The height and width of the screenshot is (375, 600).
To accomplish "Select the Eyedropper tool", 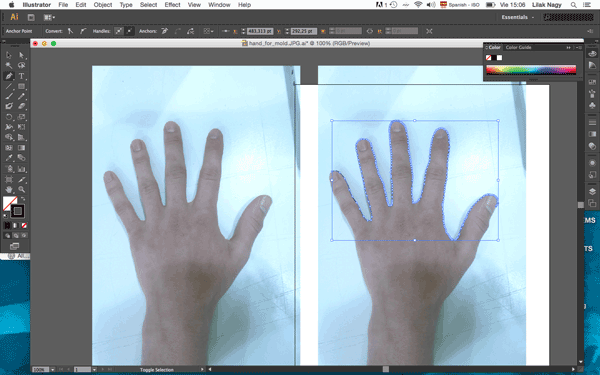I will click(9, 158).
